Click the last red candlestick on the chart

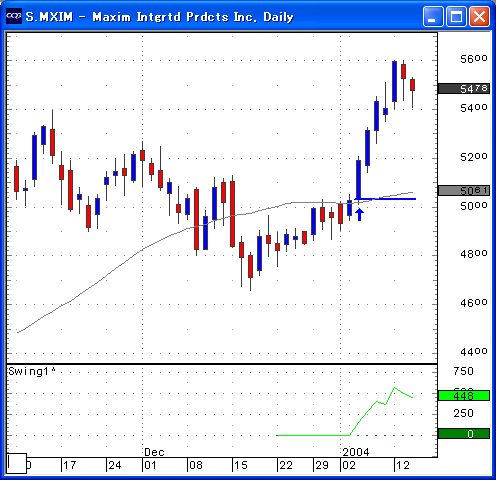[412, 85]
